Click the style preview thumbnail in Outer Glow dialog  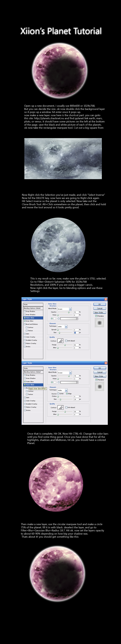100,323
